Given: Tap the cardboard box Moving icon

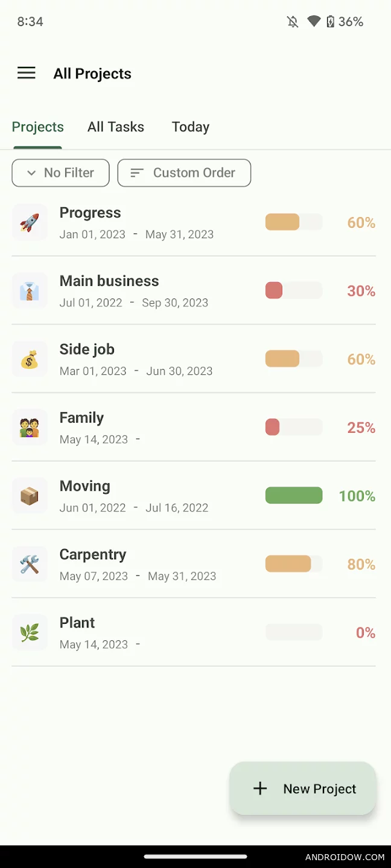Looking at the screenshot, I should coord(30,496).
